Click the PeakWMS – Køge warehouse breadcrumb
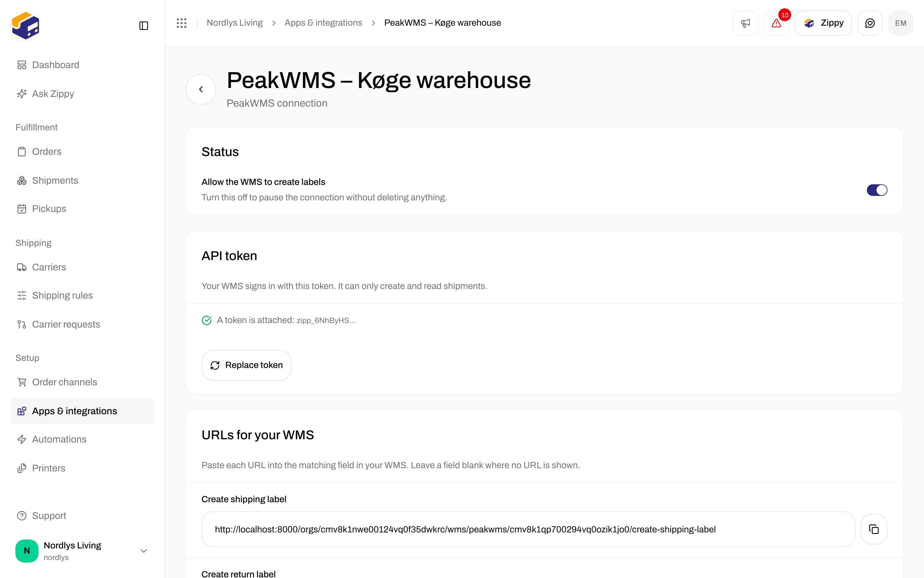Viewport: 924px width, 578px height. [x=442, y=23]
